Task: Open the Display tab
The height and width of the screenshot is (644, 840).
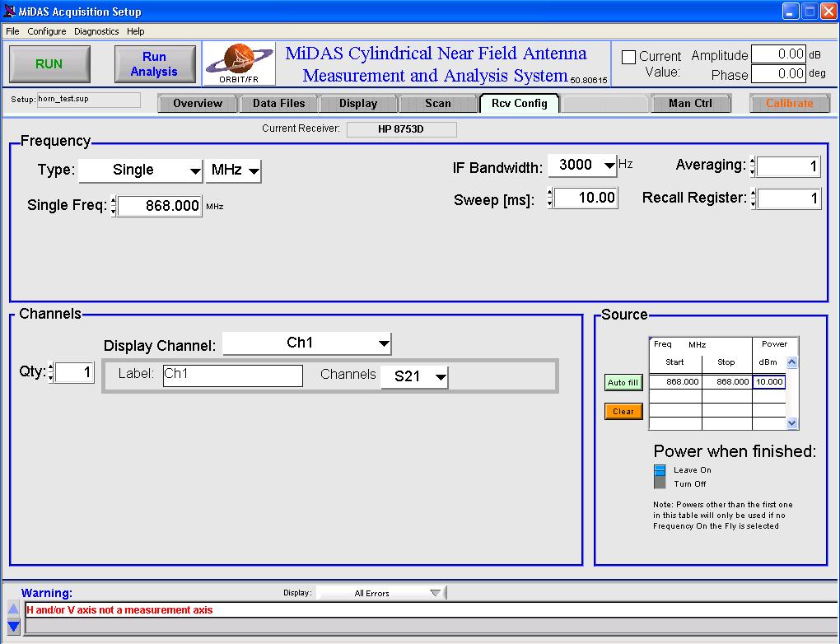Action: pyautogui.click(x=358, y=104)
